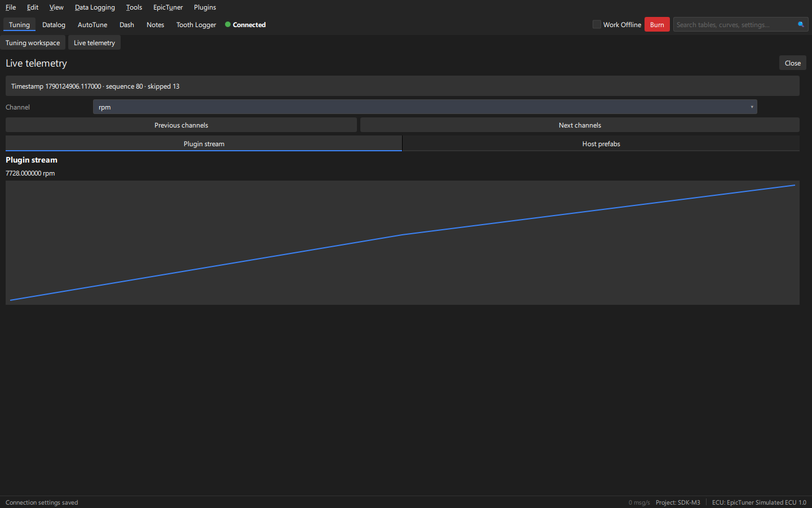The height and width of the screenshot is (508, 812).
Task: Click the 0 msg/s status indicator
Action: (639, 502)
